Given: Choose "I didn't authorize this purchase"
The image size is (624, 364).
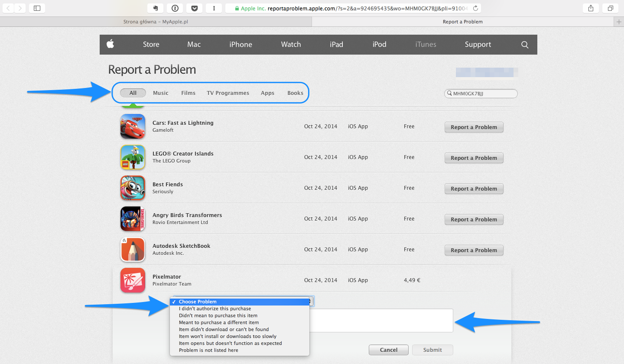Looking at the screenshot, I should [240, 309].
